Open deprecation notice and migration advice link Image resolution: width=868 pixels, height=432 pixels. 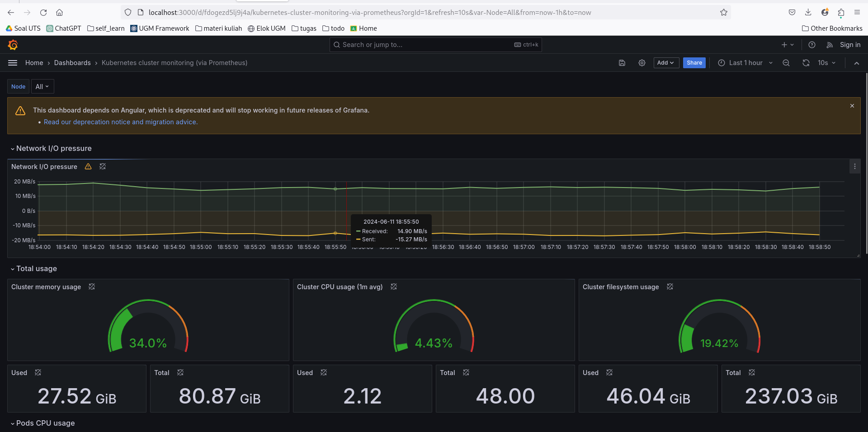(121, 122)
